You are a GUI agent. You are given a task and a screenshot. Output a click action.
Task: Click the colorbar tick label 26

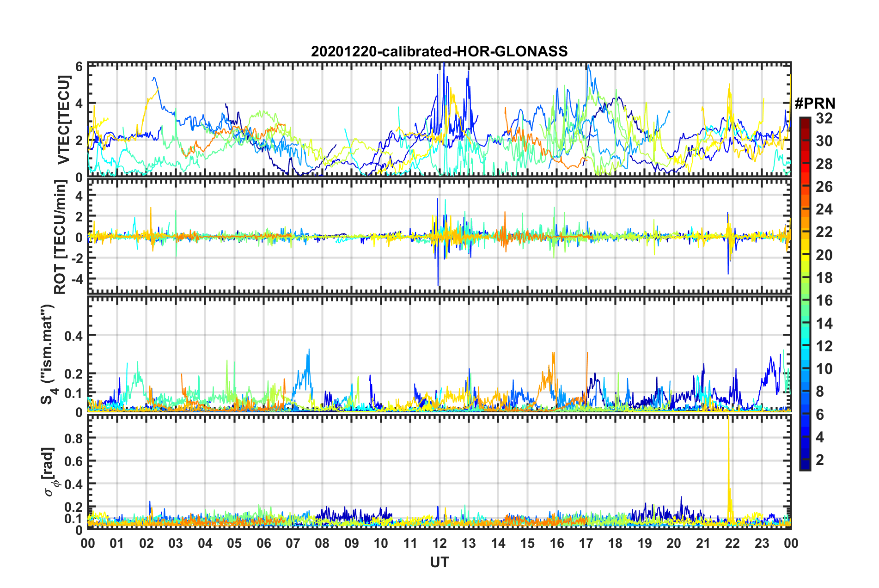824,187
